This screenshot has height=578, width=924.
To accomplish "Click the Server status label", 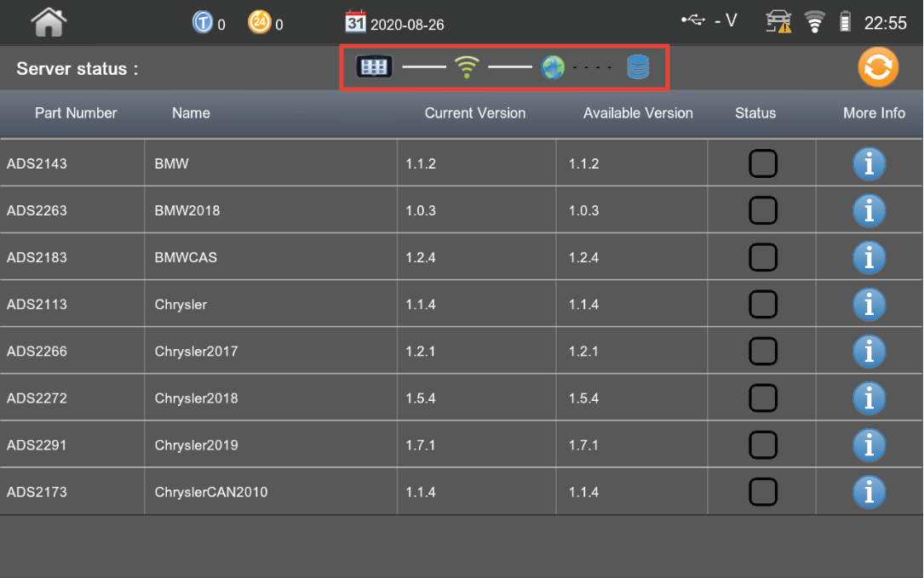I will (77, 69).
